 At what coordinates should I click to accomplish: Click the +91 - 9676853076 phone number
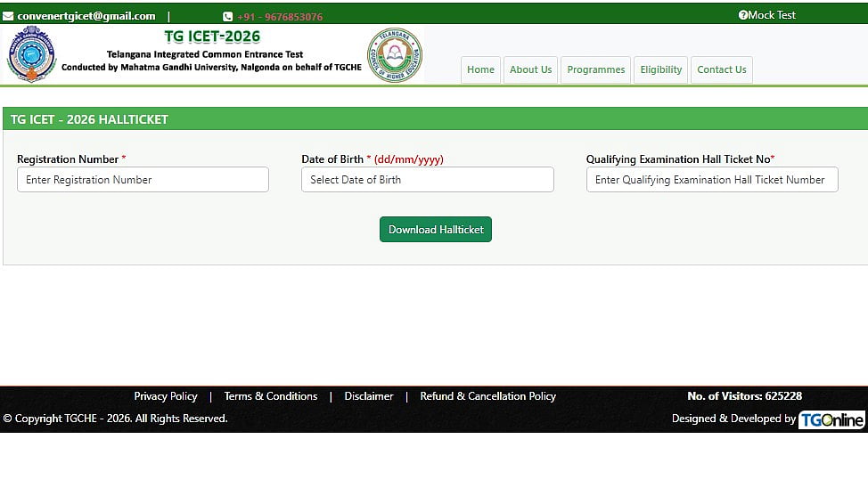click(280, 17)
